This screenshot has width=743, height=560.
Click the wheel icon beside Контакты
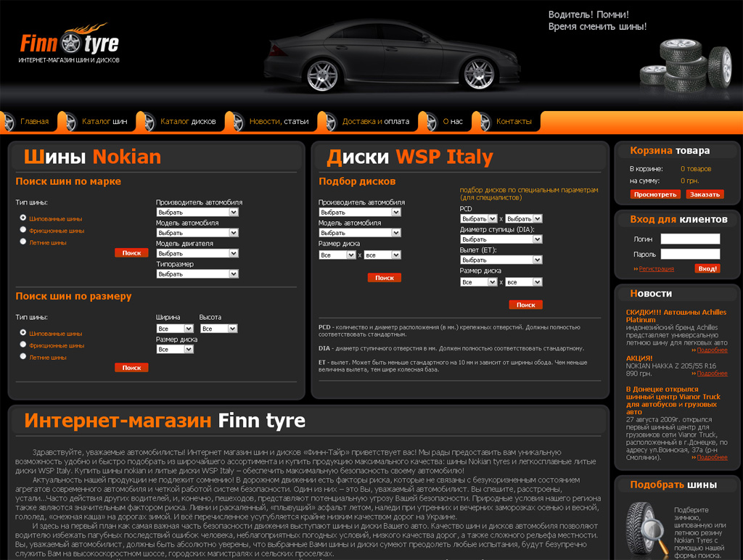485,122
